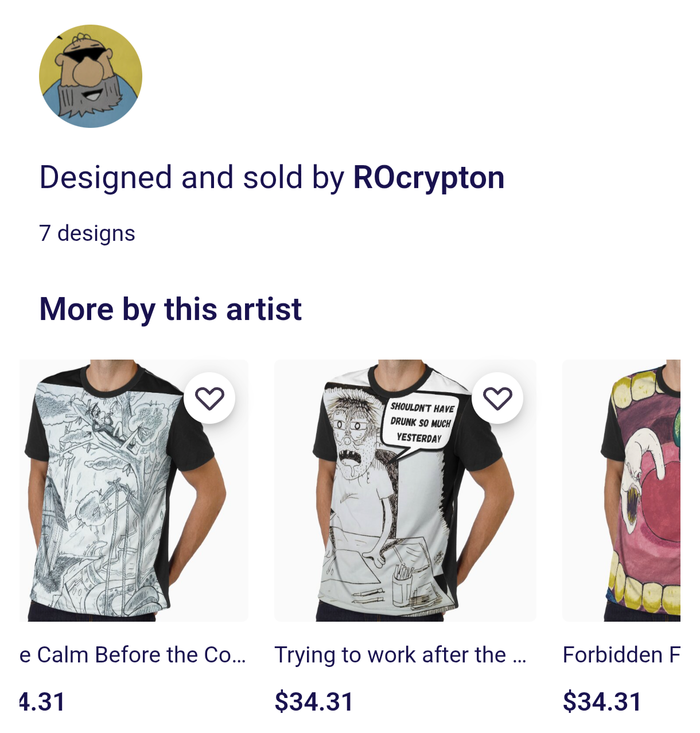This screenshot has width=700, height=733.
Task: Click the 'Forbidden F' product title
Action: [621, 655]
